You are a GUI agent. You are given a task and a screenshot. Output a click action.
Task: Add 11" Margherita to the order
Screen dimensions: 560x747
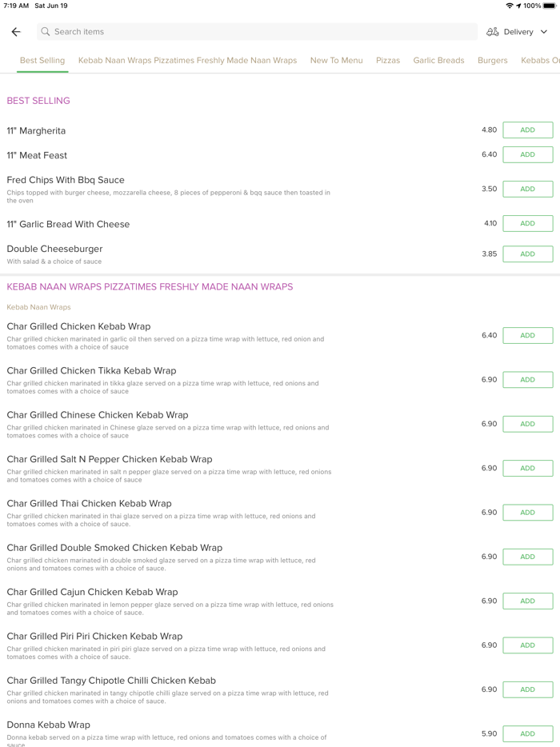[527, 130]
